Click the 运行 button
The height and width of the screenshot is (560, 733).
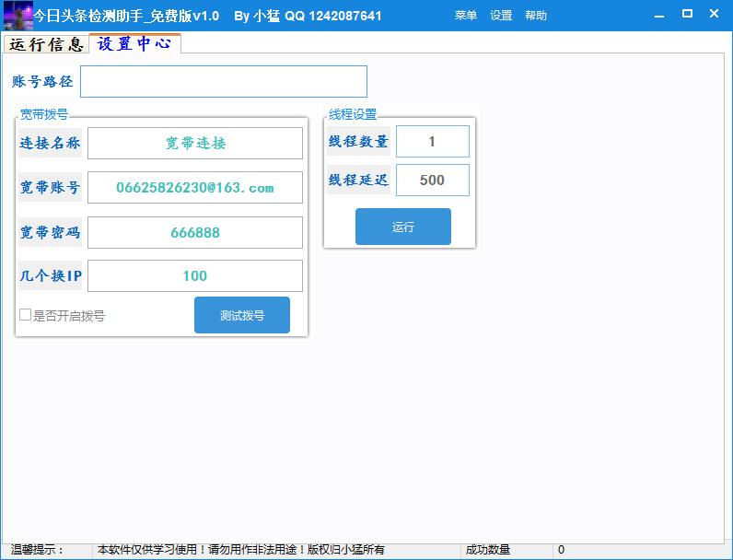click(x=403, y=227)
